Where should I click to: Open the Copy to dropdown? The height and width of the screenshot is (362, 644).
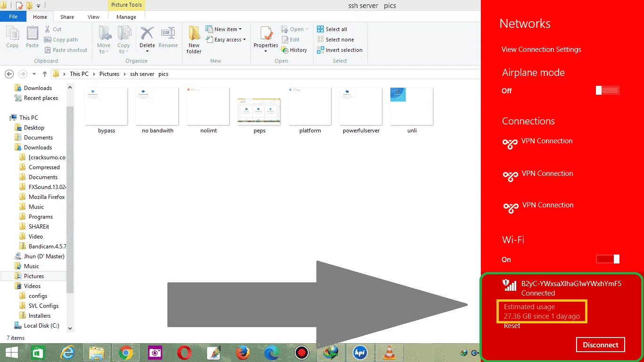point(124,40)
